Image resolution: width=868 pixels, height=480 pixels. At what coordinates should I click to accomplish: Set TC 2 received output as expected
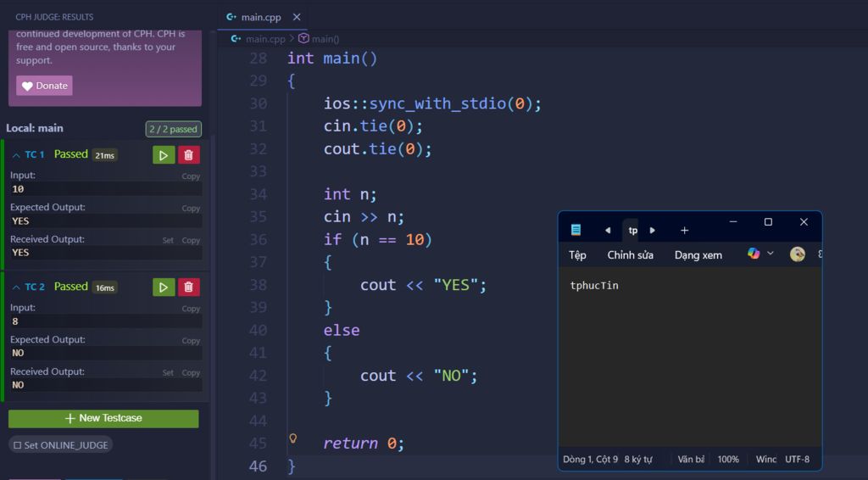[x=168, y=373]
